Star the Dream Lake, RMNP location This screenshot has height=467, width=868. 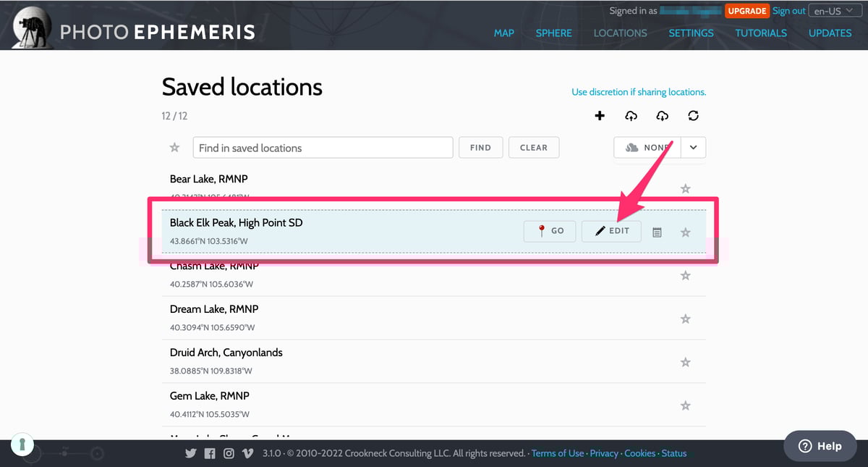(686, 319)
